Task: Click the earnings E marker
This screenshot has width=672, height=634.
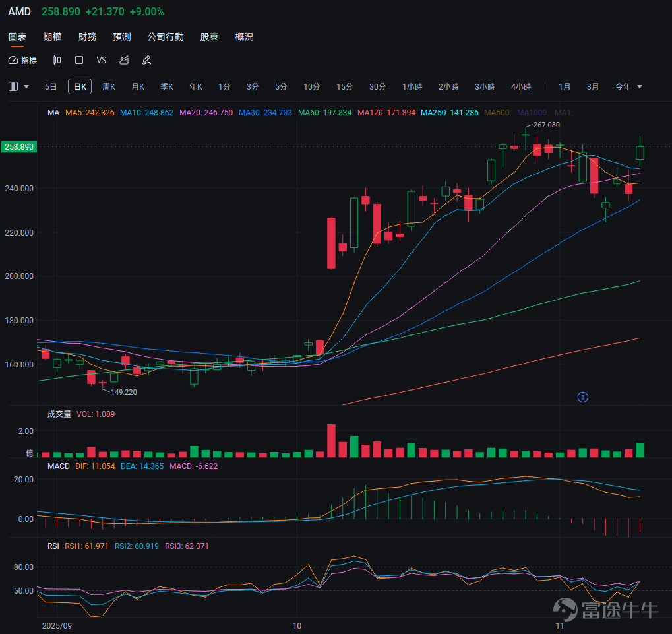Action: click(582, 397)
